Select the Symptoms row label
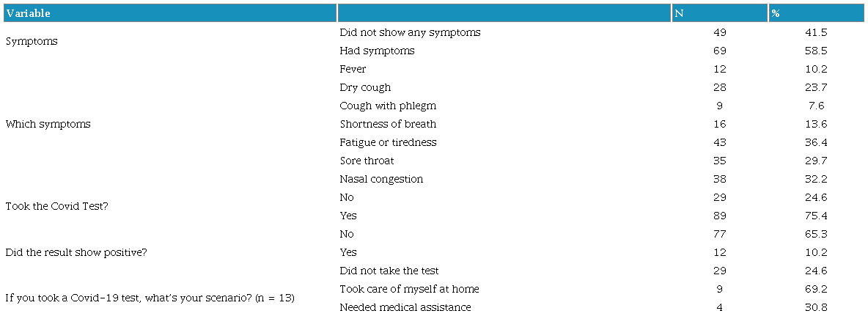 [32, 42]
